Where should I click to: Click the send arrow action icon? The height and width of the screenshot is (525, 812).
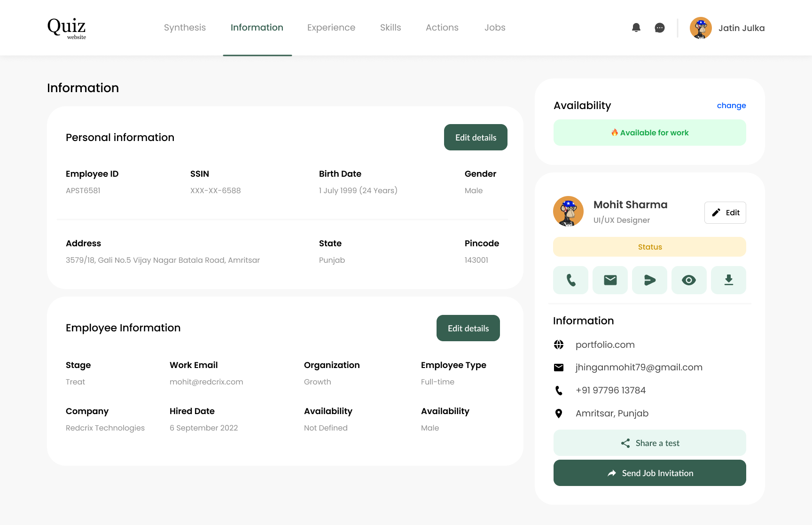649,280
